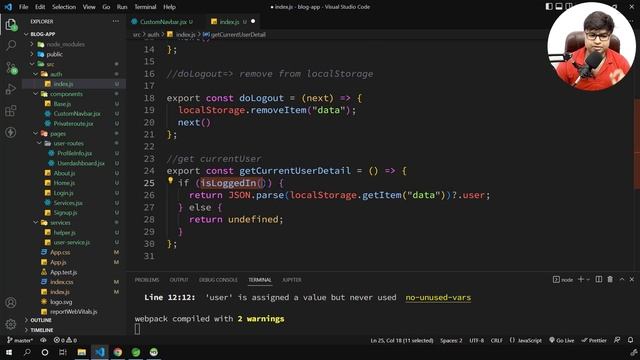Open the Explorer view in activity bar
Screen dimensions: 640x360
[x=11, y=24]
